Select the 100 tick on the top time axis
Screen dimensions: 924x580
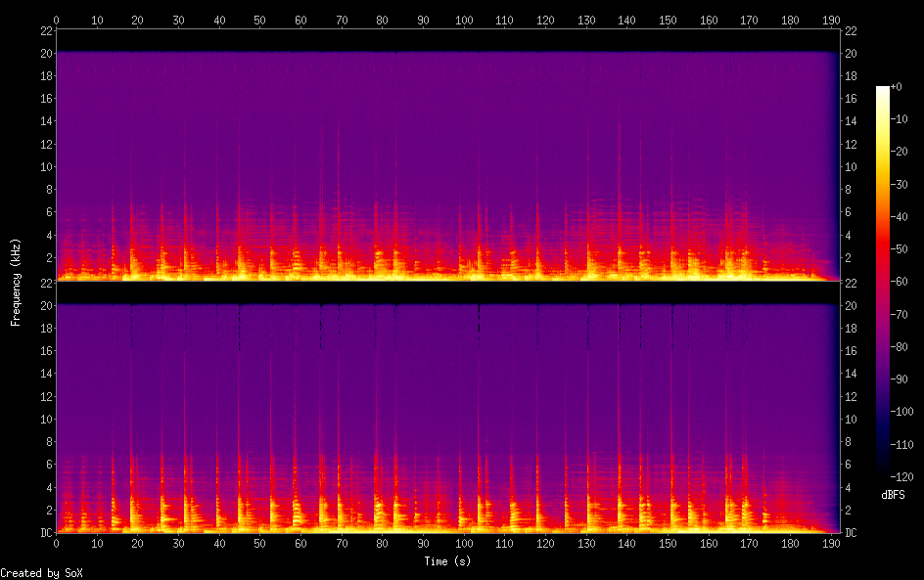point(464,20)
